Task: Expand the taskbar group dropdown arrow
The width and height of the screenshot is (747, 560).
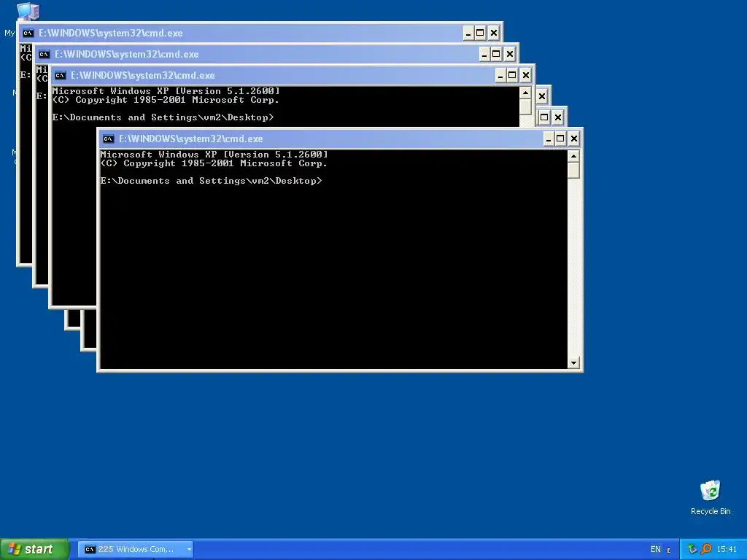Action: pos(189,550)
